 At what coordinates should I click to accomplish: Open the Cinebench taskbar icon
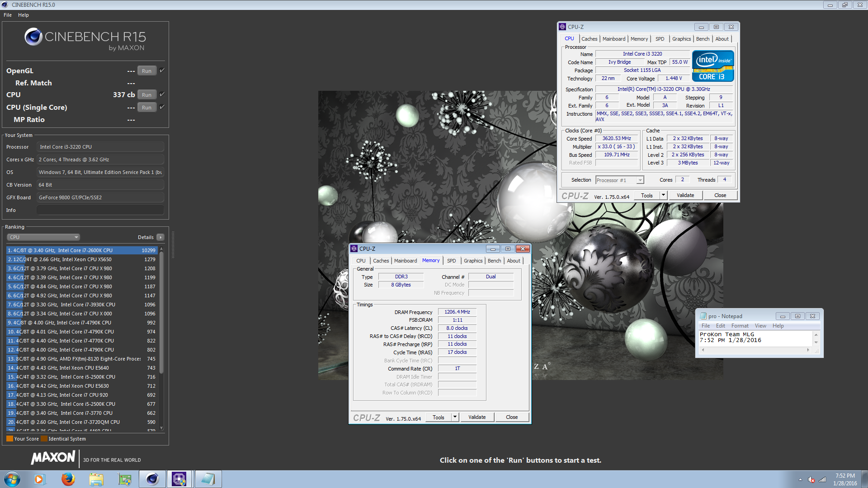(x=152, y=479)
